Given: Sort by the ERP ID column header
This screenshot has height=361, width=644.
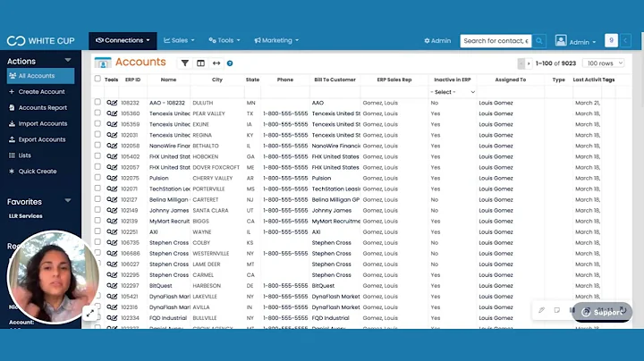Looking at the screenshot, I should pyautogui.click(x=132, y=80).
